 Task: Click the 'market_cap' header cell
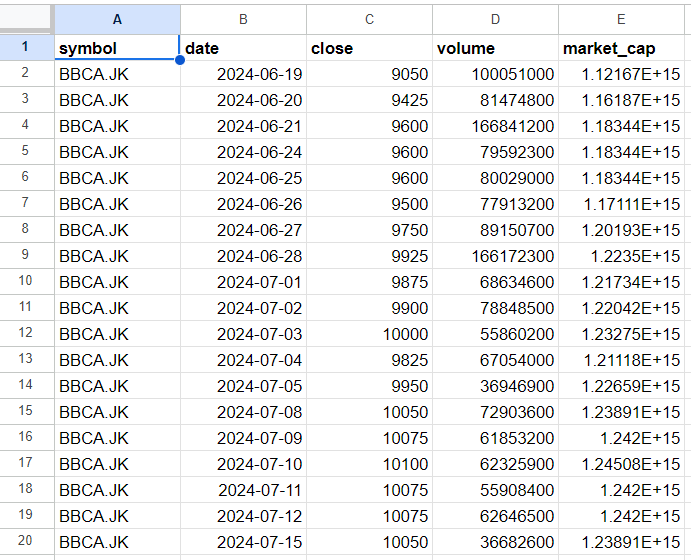pyautogui.click(x=621, y=48)
